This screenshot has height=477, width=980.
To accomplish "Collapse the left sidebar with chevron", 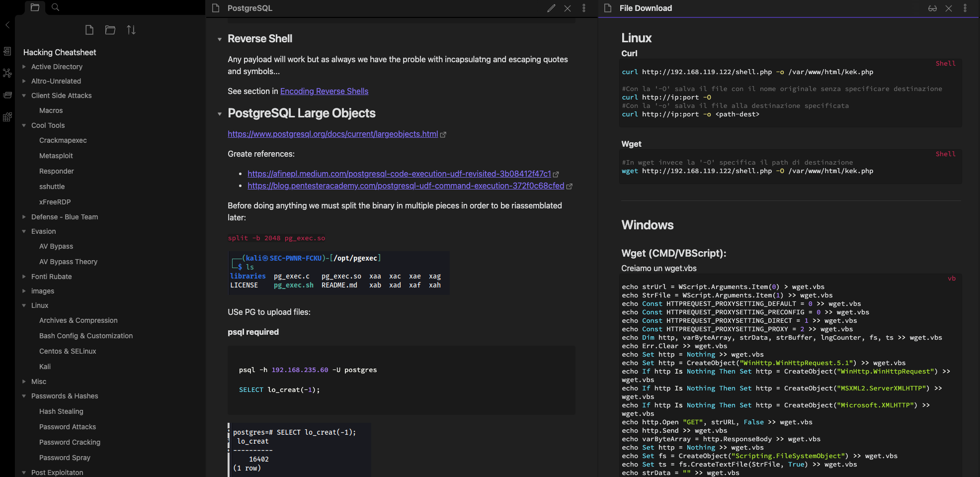I will 7,24.
